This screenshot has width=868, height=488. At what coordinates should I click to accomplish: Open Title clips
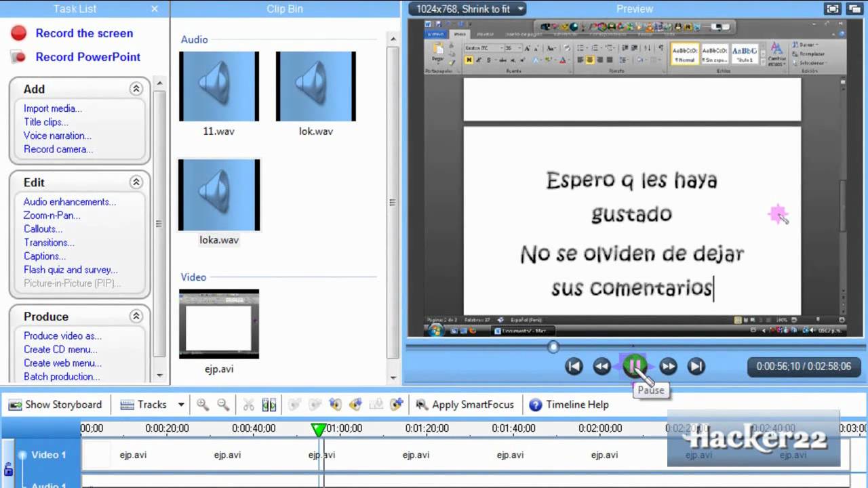[46, 122]
